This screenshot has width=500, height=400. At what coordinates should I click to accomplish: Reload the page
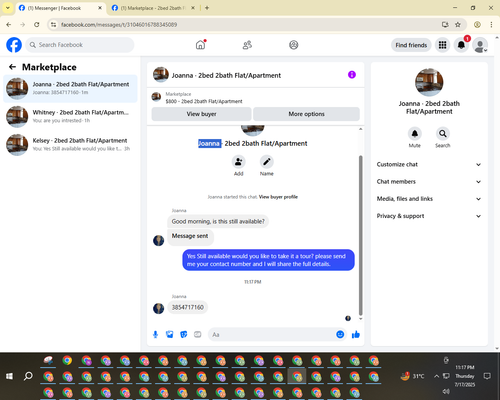tap(37, 24)
